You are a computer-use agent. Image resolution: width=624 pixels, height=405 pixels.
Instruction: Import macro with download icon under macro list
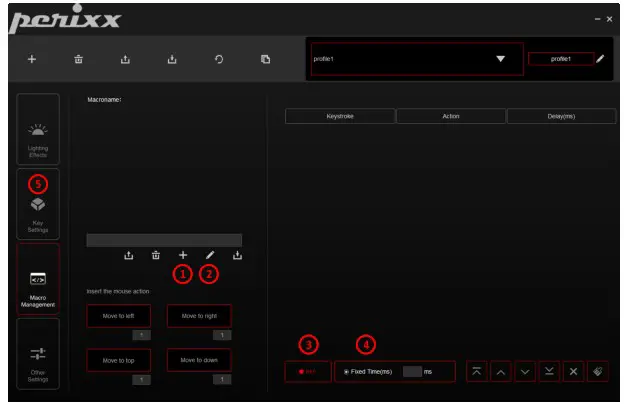tap(237, 255)
